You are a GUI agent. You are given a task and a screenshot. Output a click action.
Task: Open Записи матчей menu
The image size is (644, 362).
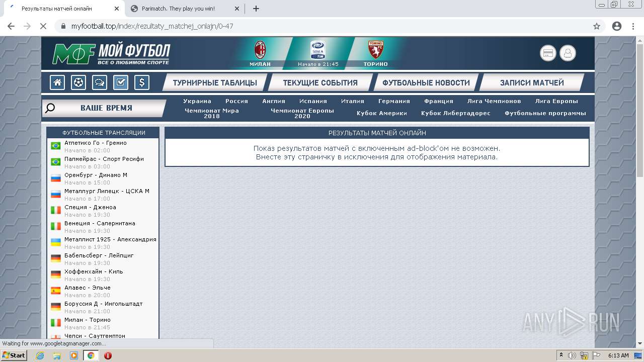(x=532, y=82)
